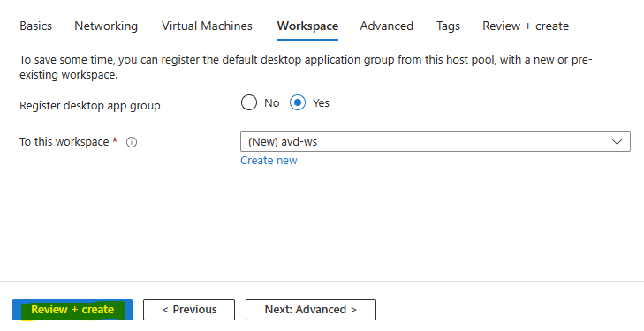The image size is (644, 331).
Task: Switch to the Advanced tab
Action: coord(386,26)
